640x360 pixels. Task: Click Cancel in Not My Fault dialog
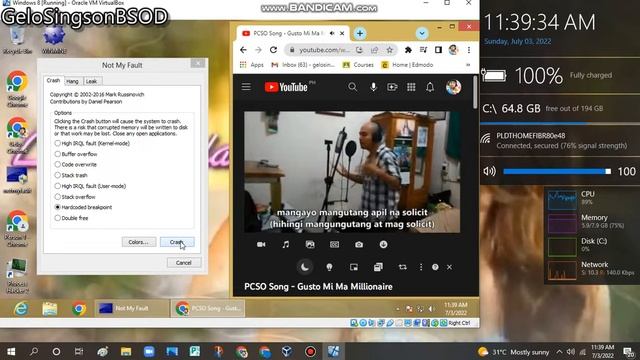(184, 262)
